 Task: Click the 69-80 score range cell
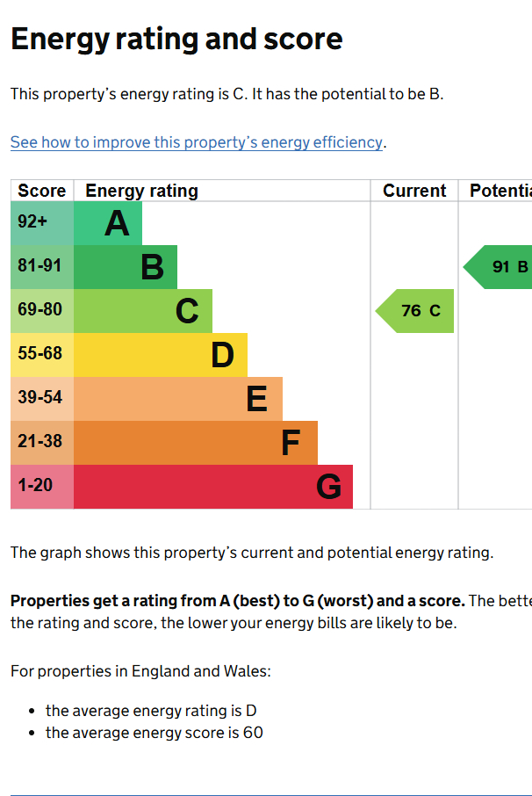pyautogui.click(x=42, y=311)
